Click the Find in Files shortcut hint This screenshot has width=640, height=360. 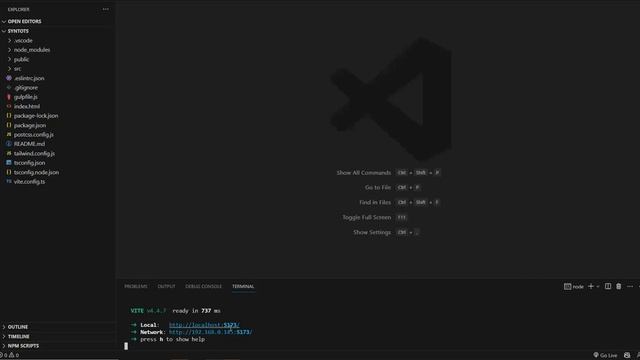pos(400,202)
